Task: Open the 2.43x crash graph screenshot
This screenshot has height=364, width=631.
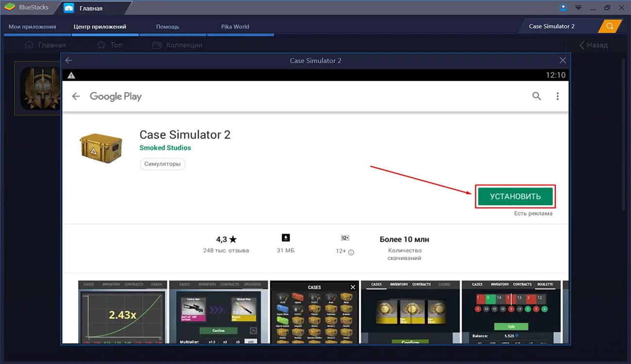Action: (122, 312)
